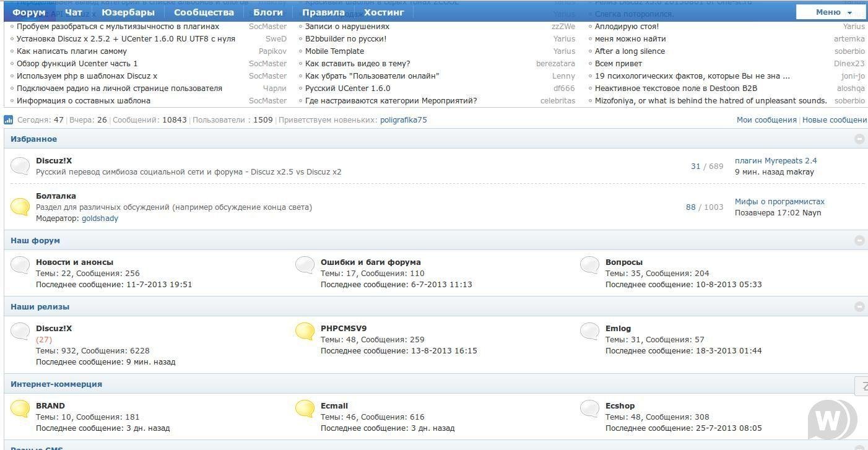Open newest member poligrafika75's profile
The image size is (868, 450).
403,119
